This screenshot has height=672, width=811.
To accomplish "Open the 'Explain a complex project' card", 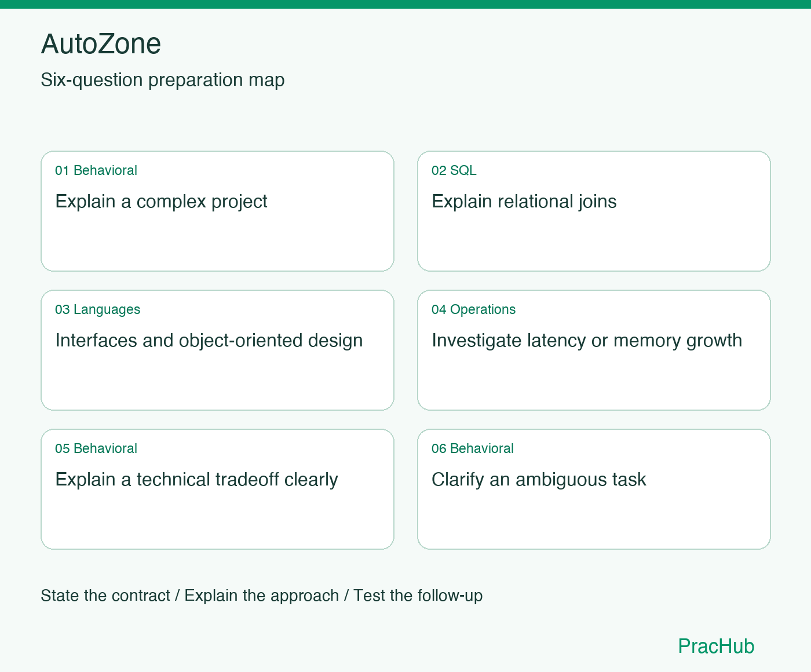I will (x=217, y=211).
